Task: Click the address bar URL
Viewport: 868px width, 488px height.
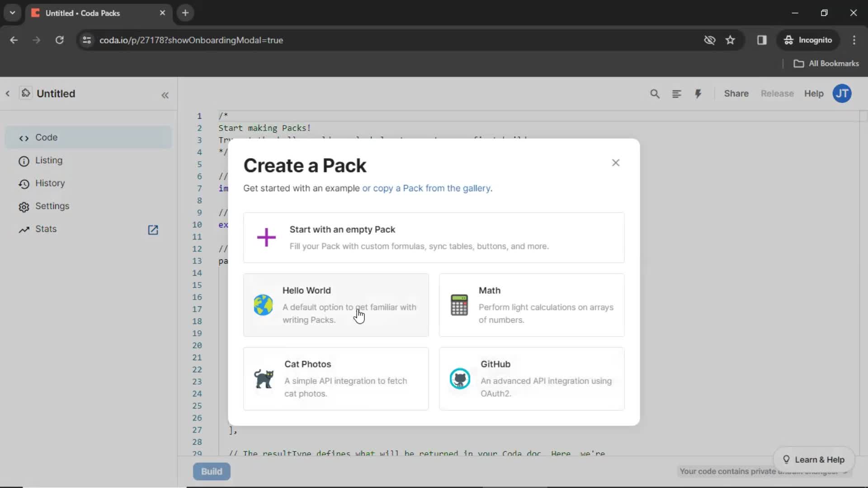Action: tap(191, 40)
